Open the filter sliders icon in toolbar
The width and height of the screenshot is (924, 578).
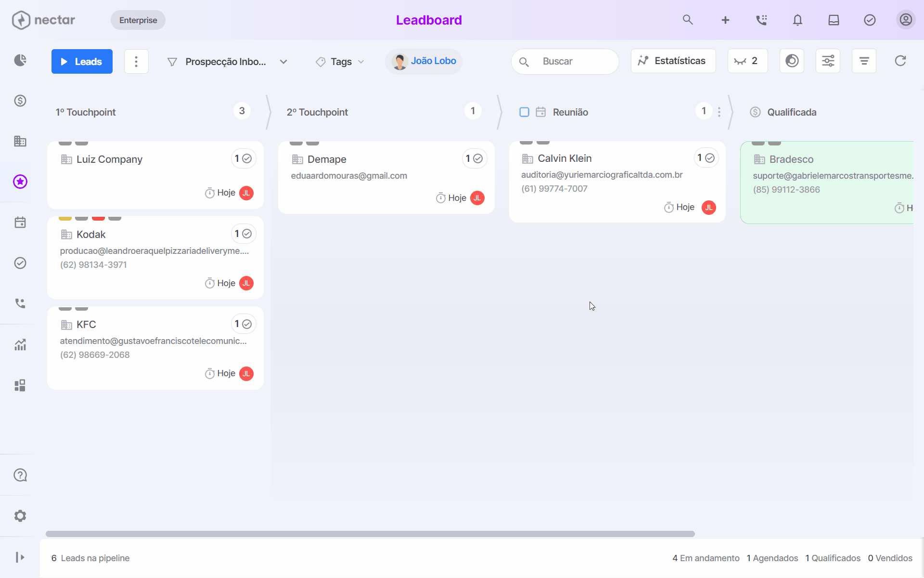[x=828, y=61]
